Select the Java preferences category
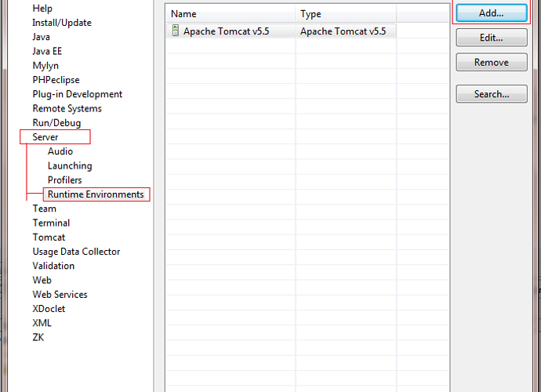This screenshot has width=541, height=392. pos(41,37)
